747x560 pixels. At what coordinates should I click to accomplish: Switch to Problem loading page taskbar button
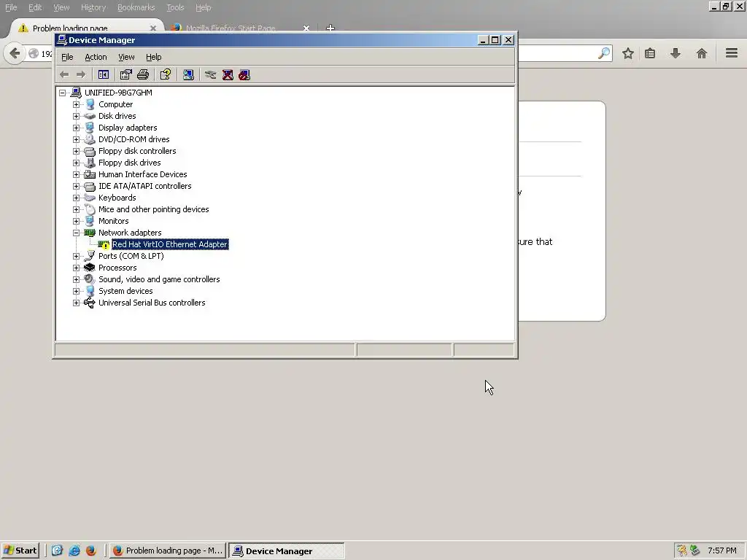168,551
